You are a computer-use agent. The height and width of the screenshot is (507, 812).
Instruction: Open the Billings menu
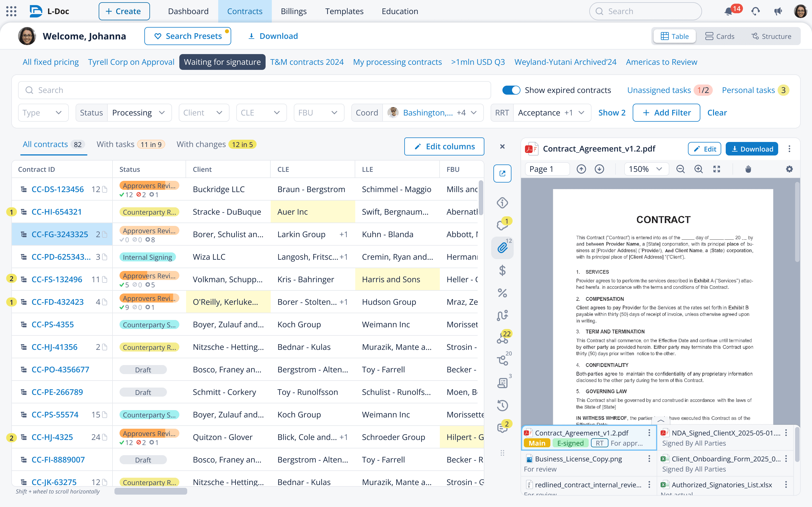pos(294,11)
